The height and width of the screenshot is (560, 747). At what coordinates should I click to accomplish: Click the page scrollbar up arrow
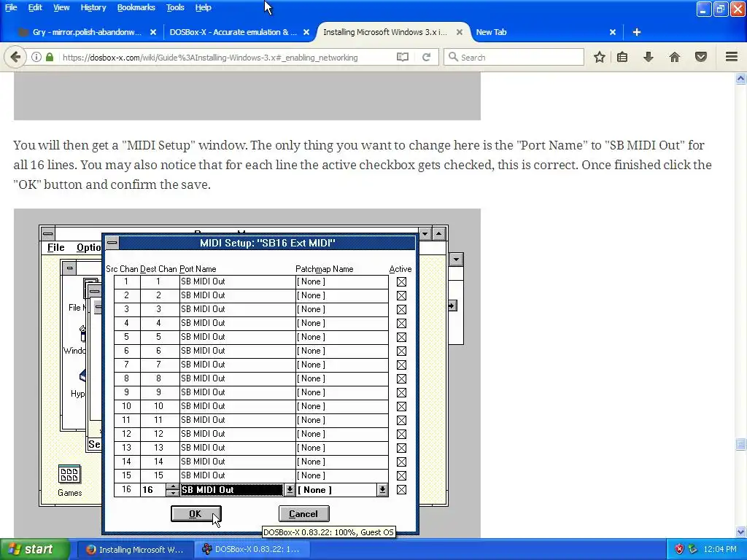coord(740,78)
